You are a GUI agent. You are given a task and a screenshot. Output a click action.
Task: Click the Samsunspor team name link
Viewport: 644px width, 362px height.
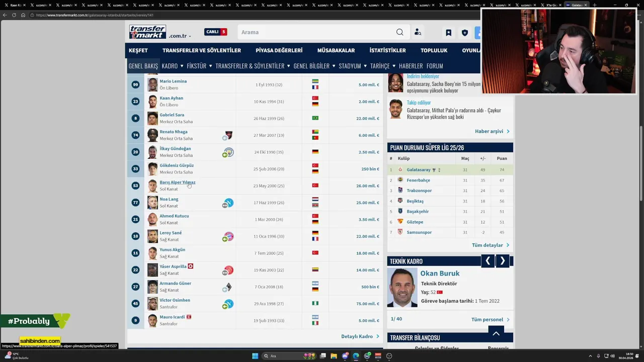pos(419,232)
